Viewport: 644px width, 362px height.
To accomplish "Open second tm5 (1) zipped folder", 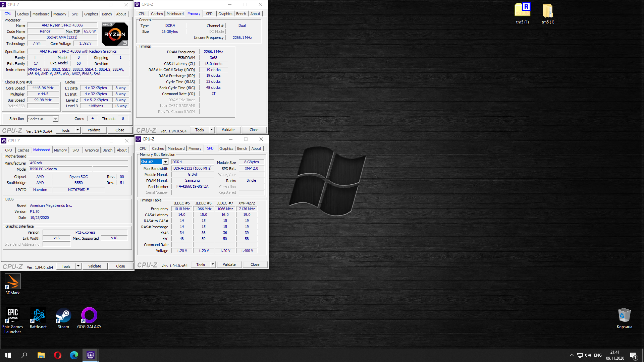I will click(548, 13).
